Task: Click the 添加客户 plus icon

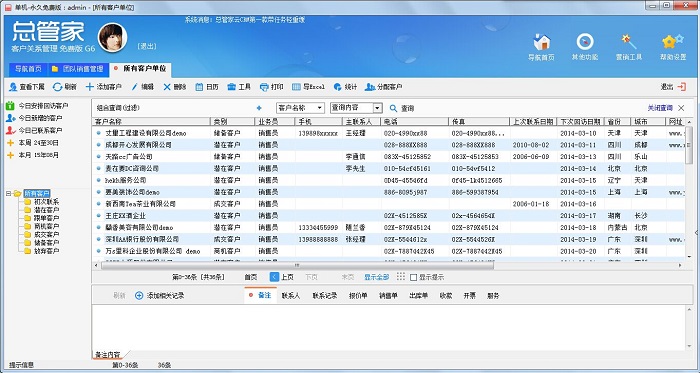Action: [90, 87]
